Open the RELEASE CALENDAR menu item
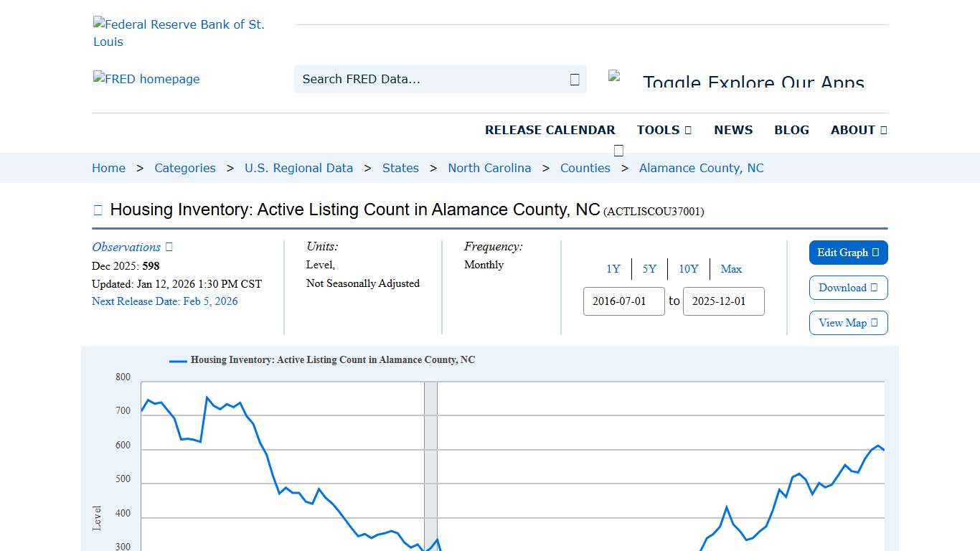The height and width of the screenshot is (551, 980). 550,130
